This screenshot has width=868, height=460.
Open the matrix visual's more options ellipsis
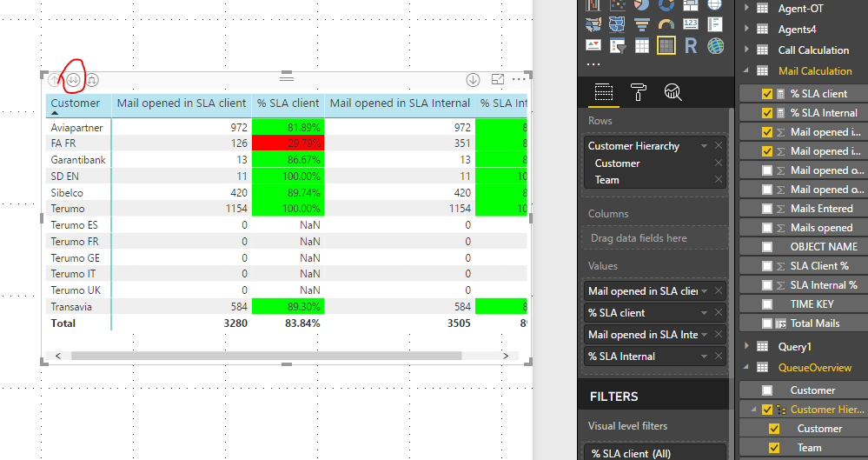(x=519, y=79)
